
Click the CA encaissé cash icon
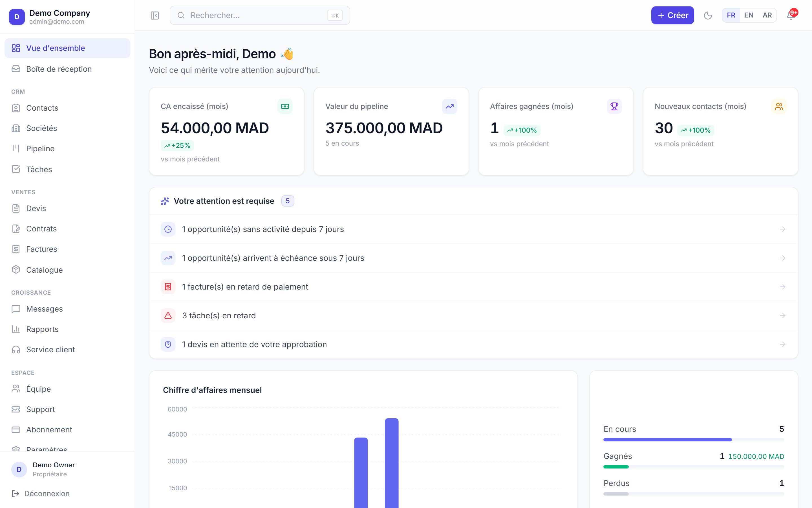(x=285, y=106)
